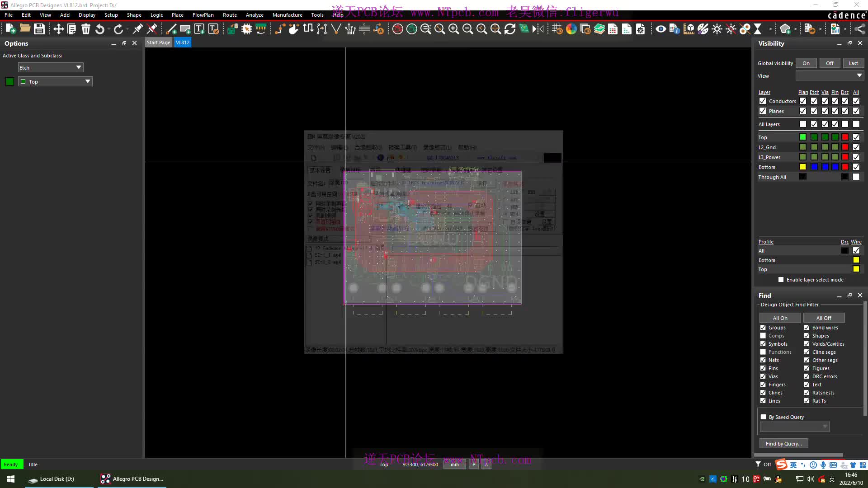Select the Add Text tool icon
The height and width of the screenshot is (488, 868).
[x=199, y=29]
